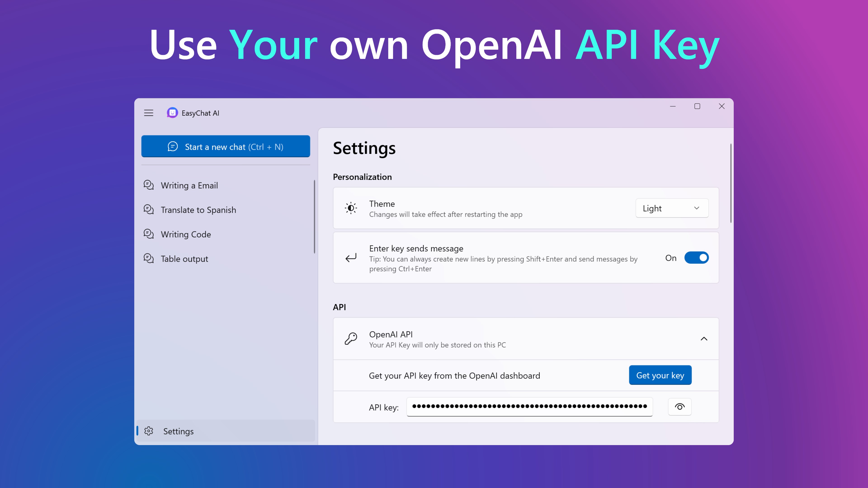Turn off Enter key sends message toggle
This screenshot has width=868, height=488.
(696, 258)
